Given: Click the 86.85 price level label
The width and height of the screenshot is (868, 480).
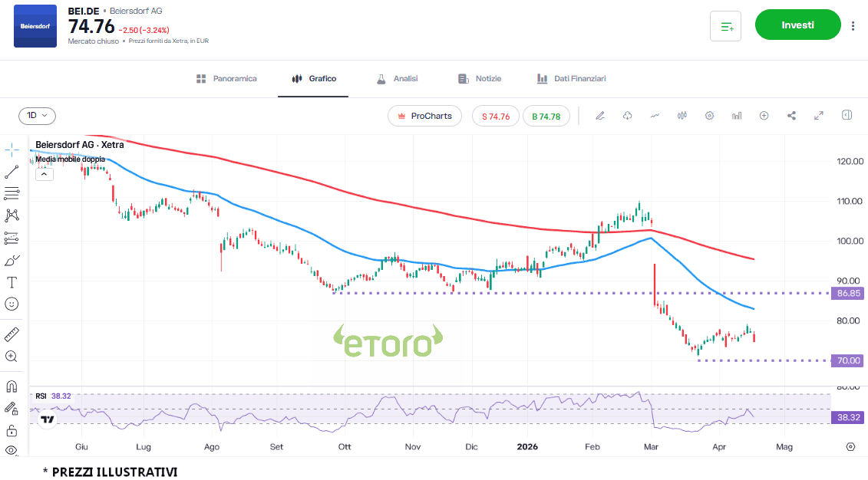Looking at the screenshot, I should coord(847,293).
